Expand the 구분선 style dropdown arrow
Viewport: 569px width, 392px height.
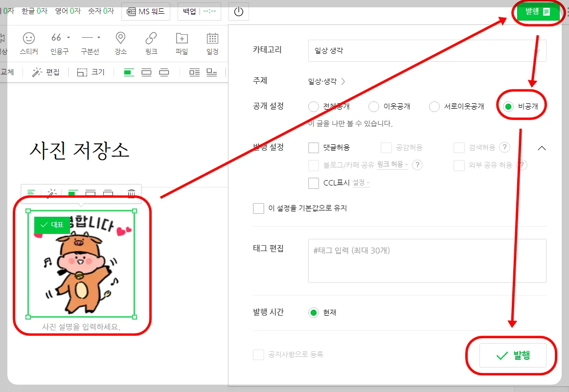coord(99,37)
